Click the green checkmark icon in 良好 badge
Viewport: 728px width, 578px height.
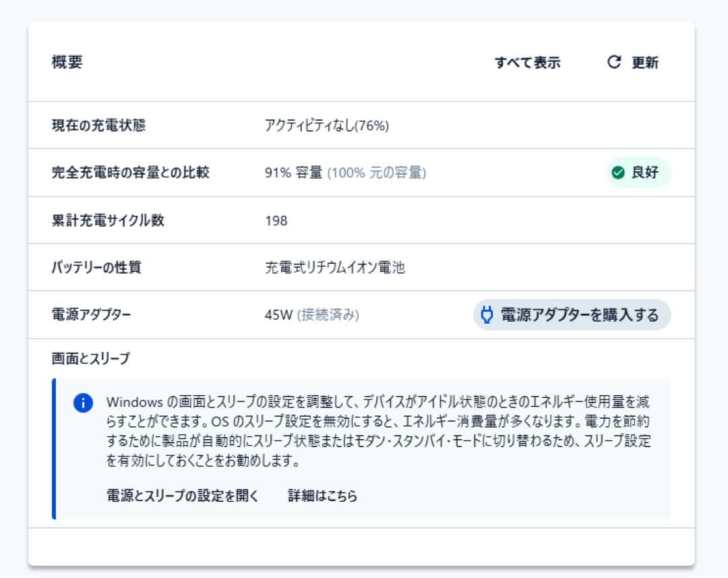[x=617, y=173]
